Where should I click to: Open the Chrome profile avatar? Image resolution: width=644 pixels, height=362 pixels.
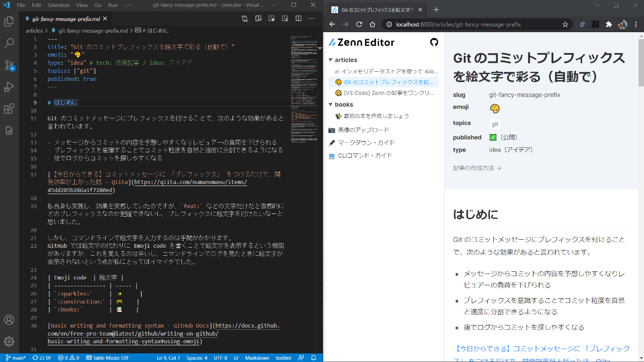click(x=623, y=24)
